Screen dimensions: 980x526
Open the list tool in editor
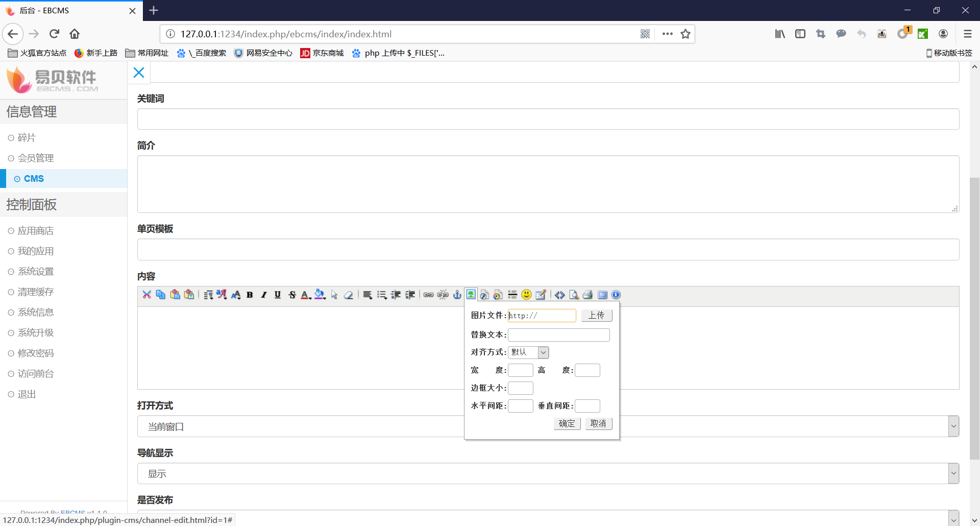coord(382,295)
